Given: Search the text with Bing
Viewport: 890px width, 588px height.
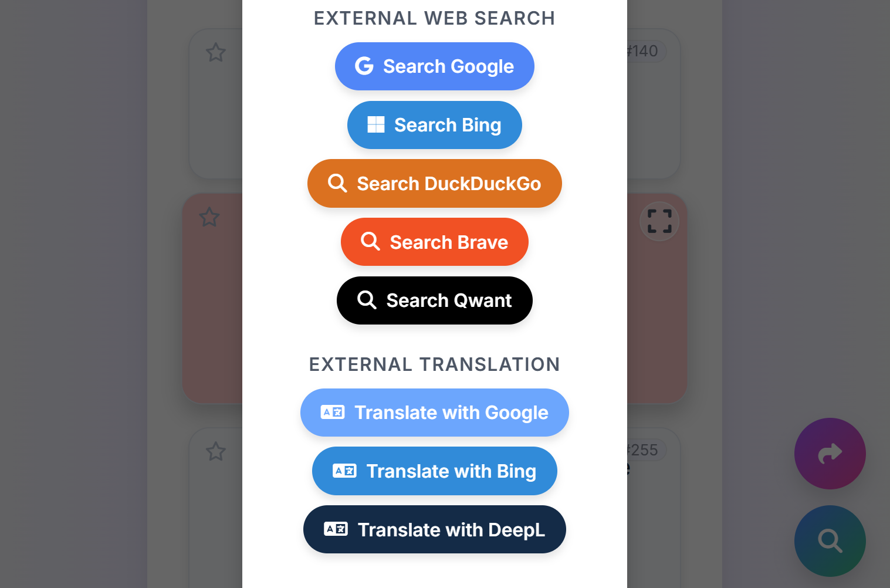Looking at the screenshot, I should click(x=434, y=124).
